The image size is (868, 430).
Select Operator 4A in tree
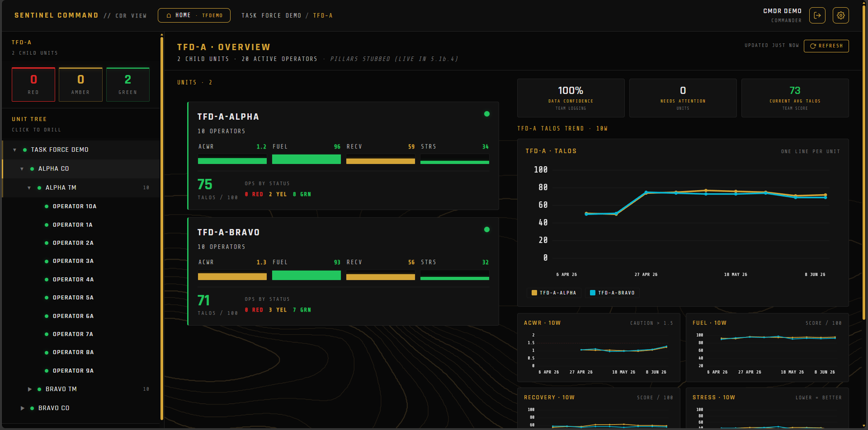click(x=81, y=280)
